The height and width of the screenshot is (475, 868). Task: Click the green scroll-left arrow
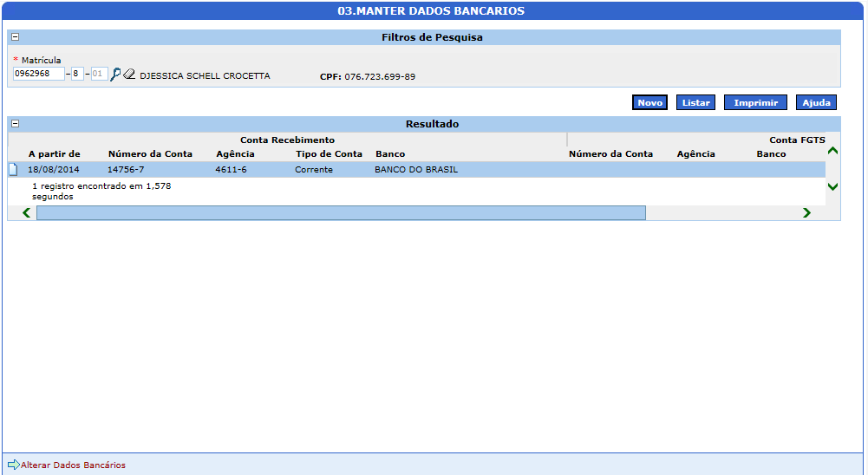click(x=26, y=212)
